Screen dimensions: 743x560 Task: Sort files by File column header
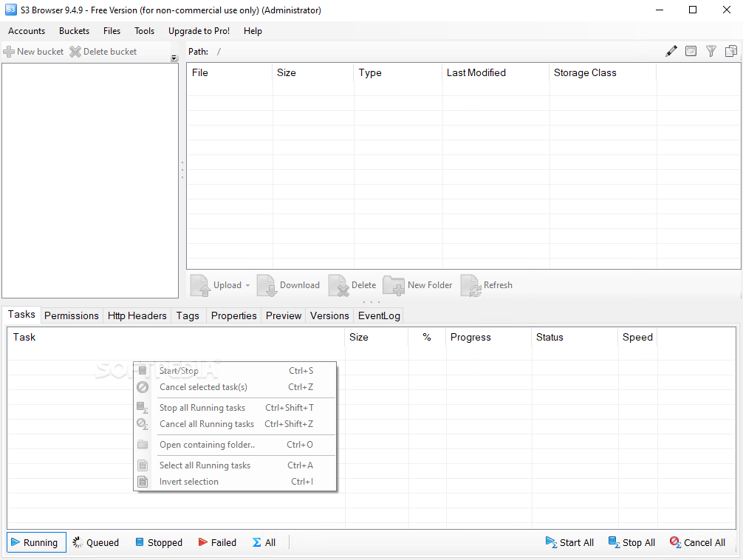tap(230, 72)
